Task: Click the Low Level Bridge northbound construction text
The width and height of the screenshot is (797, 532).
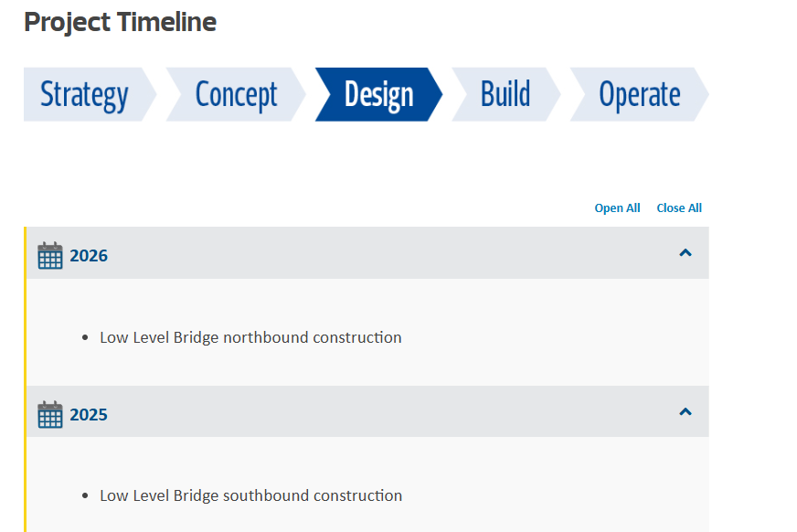Action: coord(250,337)
